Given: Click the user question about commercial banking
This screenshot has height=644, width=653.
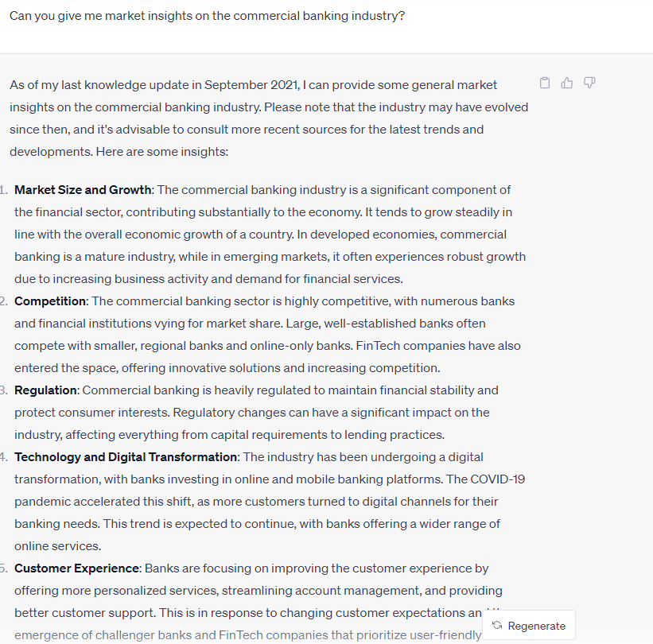Looking at the screenshot, I should pos(207,16).
